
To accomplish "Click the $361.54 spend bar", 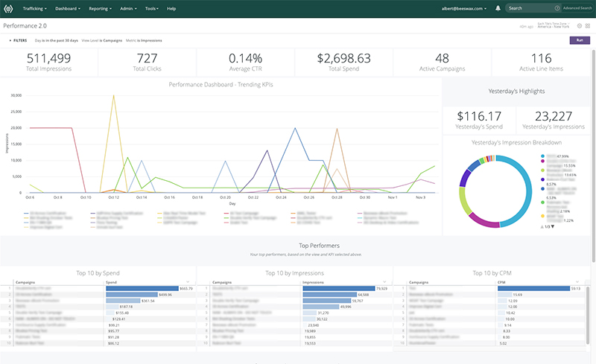I will point(123,301).
